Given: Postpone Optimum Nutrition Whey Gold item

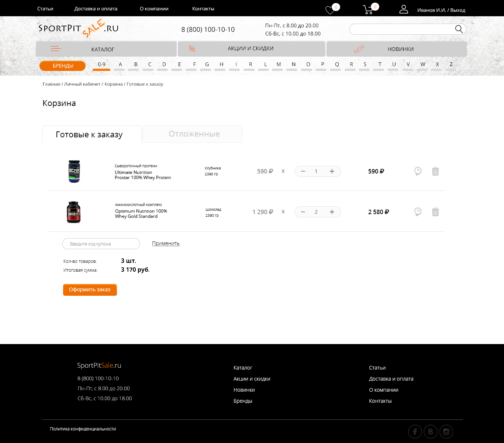Looking at the screenshot, I should coord(418,212).
